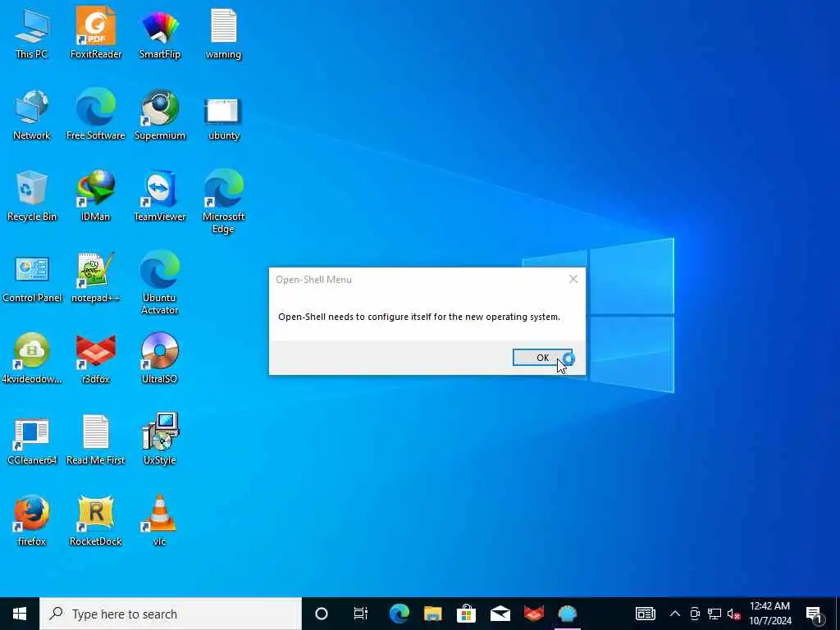Select the Read Me First file
Viewport: 840px width, 630px height.
tap(95, 440)
